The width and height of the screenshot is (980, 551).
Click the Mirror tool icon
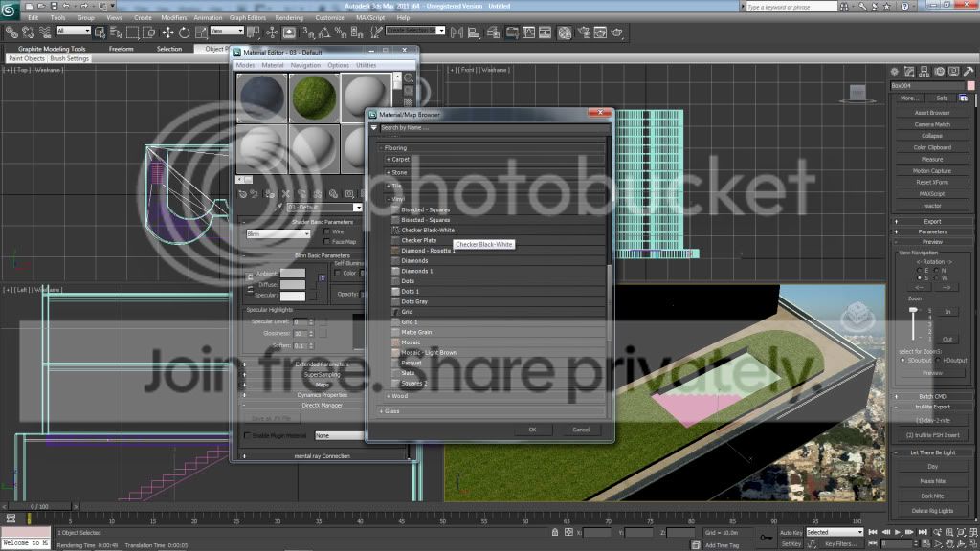point(457,33)
